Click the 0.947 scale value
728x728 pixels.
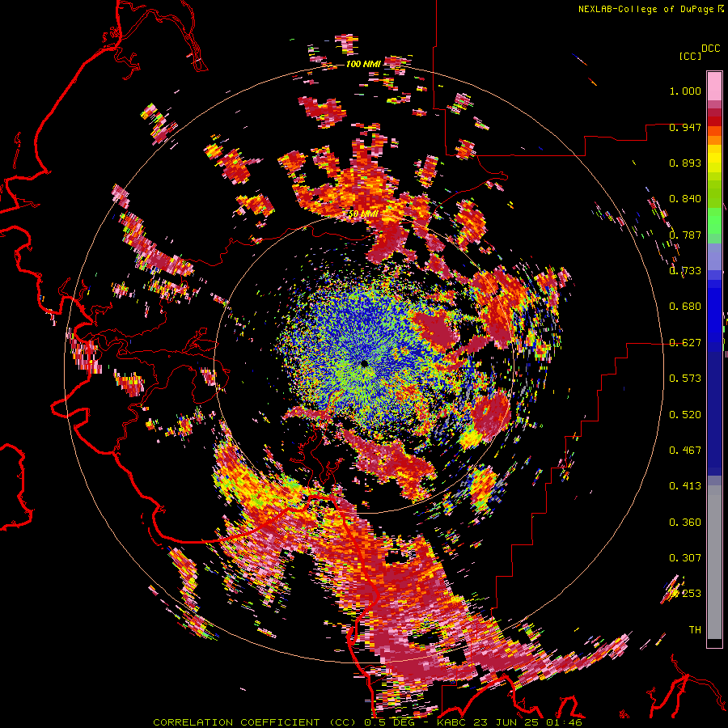tap(685, 127)
